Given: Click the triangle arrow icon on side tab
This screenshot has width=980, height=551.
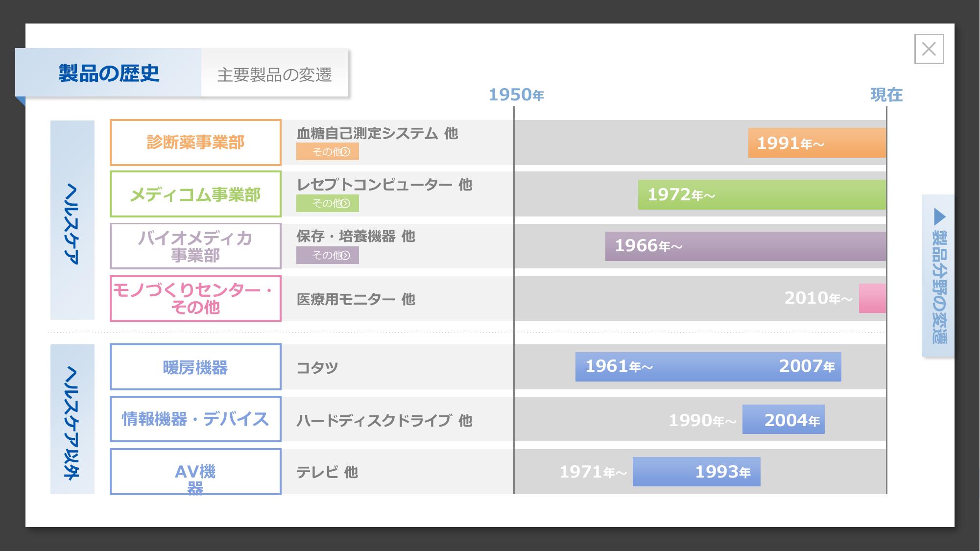Looking at the screenshot, I should point(939,216).
